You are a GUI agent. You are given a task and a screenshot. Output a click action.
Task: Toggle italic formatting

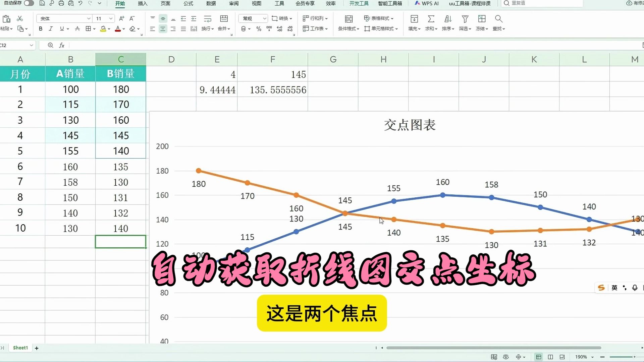coord(51,29)
